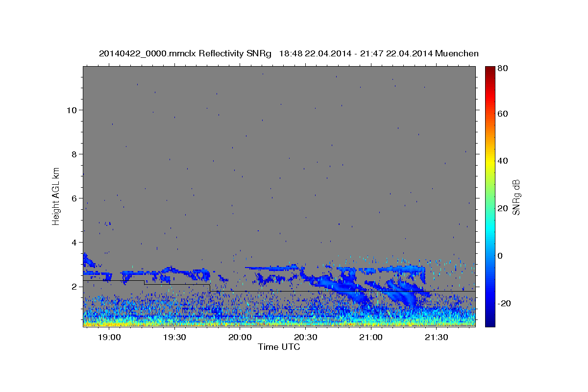Click the height tick label 4
This screenshot has width=588, height=392.
74,242
